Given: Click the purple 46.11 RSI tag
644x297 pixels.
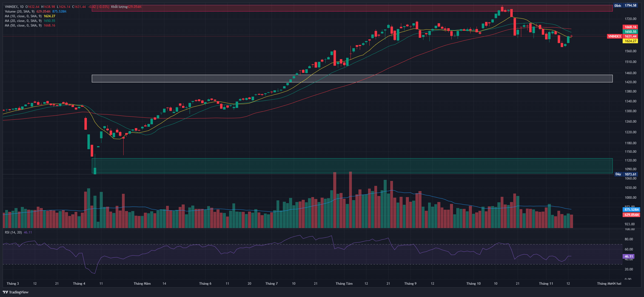Looking at the screenshot, I should coord(629,256).
